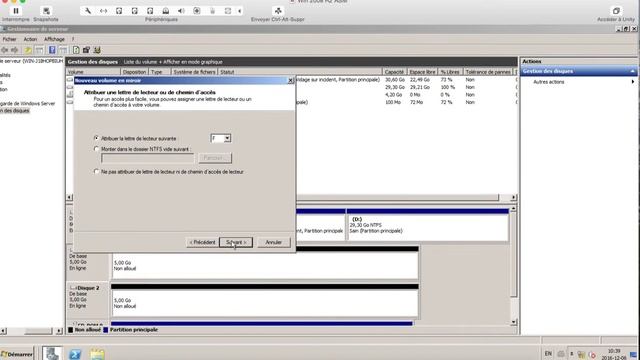Screen dimensions: 640x360
Task: Pause the VM with Interrompre icon
Action: tap(16, 11)
